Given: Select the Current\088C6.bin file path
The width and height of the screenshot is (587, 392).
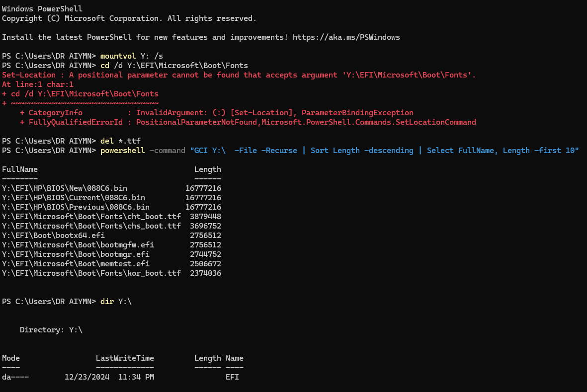Looking at the screenshot, I should click(74, 198).
